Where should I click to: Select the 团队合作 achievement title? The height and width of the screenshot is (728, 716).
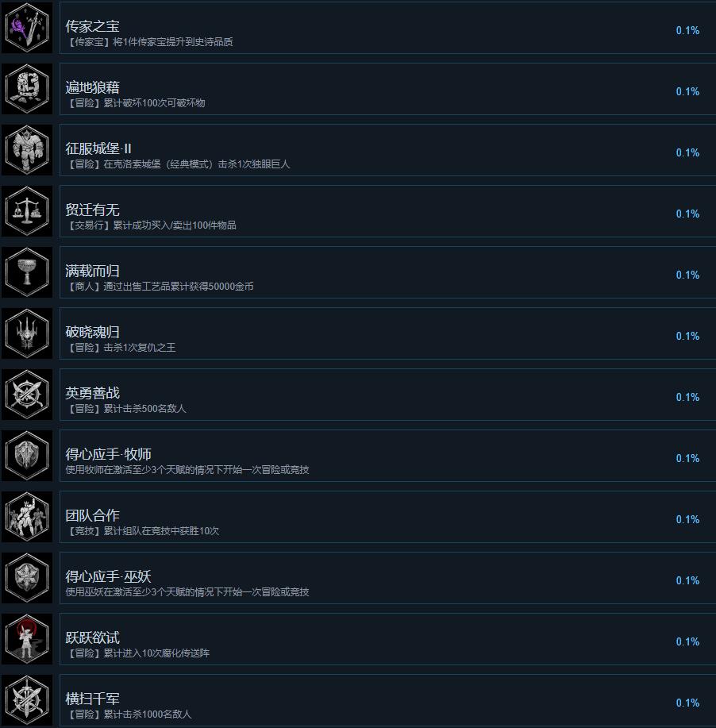(x=92, y=515)
